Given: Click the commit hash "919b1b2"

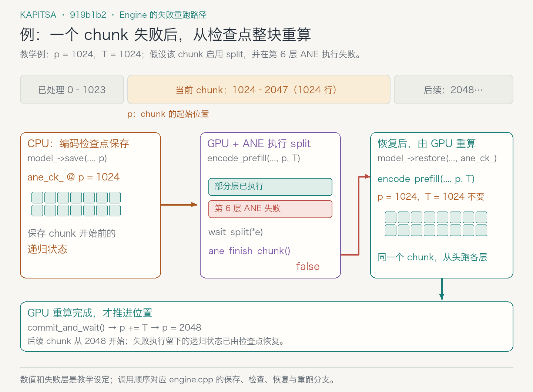Looking at the screenshot, I should click(88, 15).
